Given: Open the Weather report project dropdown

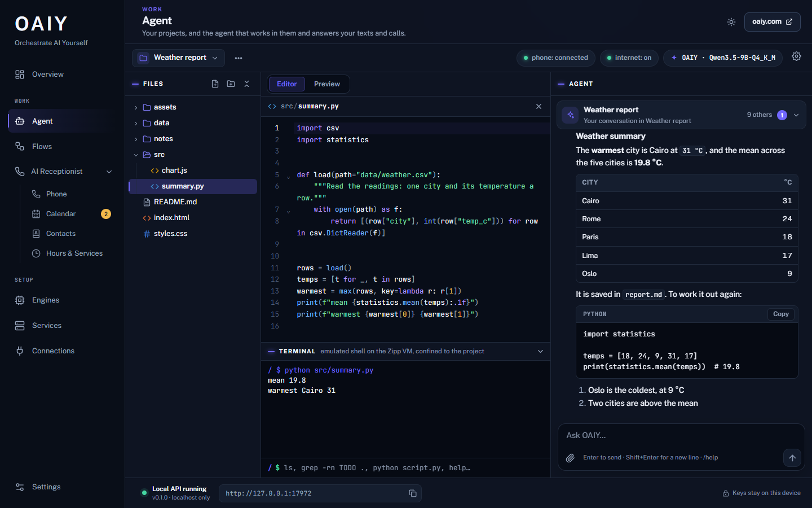Looking at the screenshot, I should tap(178, 58).
